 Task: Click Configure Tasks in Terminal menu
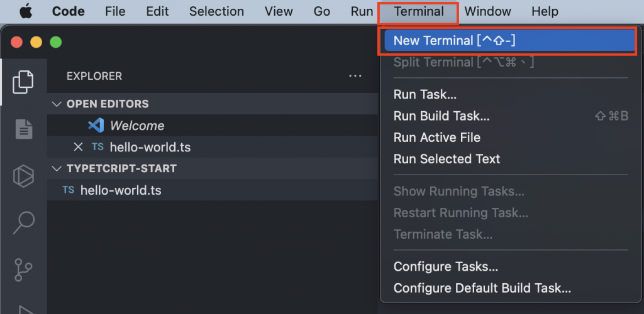coord(446,267)
